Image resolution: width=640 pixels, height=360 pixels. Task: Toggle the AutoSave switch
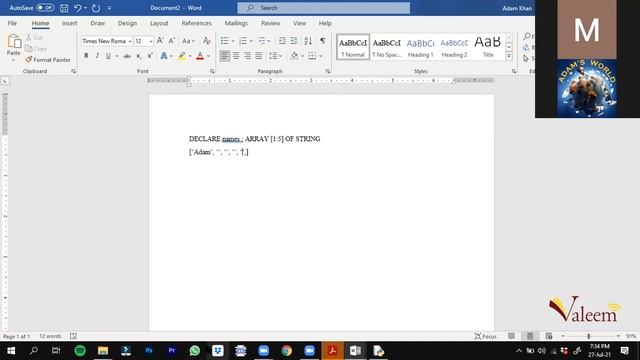point(45,8)
